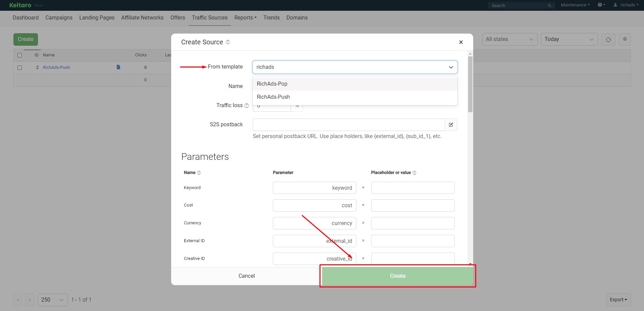644x311 pixels.
Task: Click the document icon in RichAds-Push row
Action: (118, 67)
